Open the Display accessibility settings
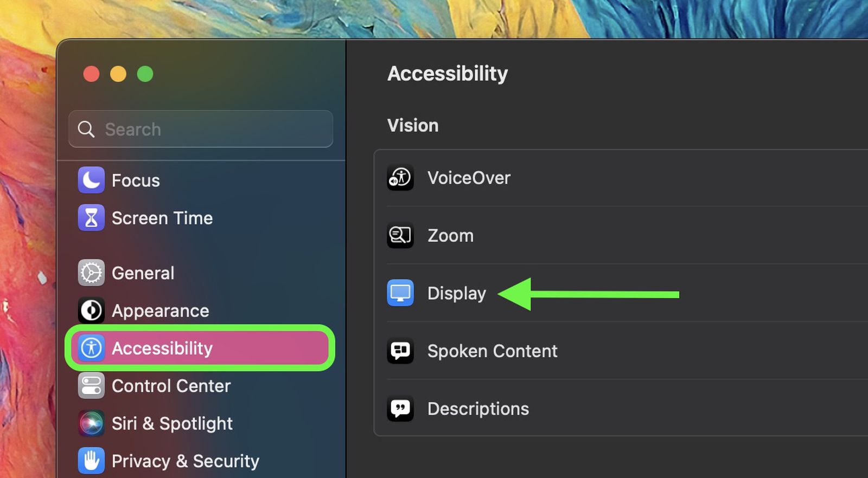The width and height of the screenshot is (868, 478). click(457, 293)
